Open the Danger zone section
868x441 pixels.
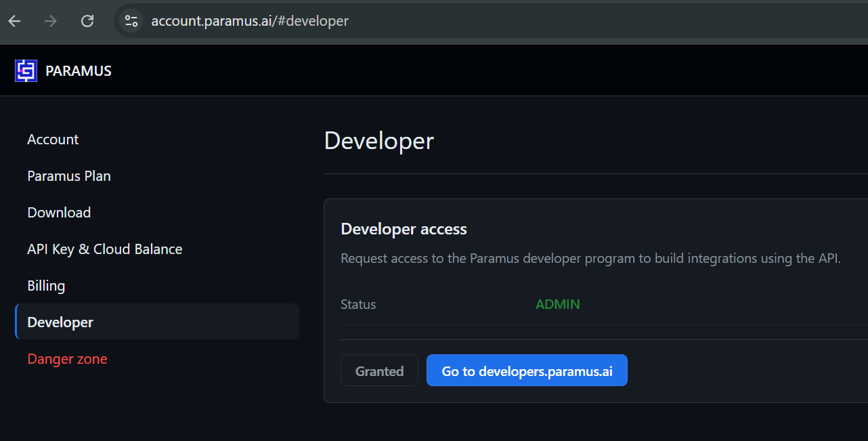(x=157, y=359)
